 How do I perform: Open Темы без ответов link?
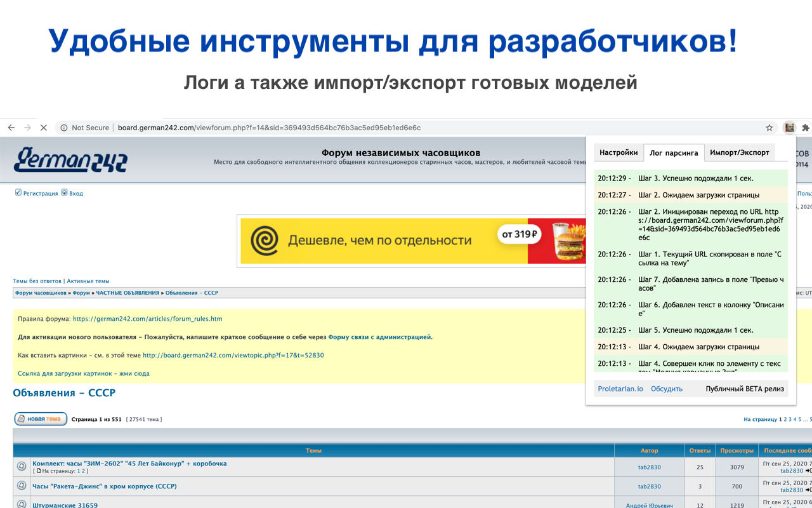tap(37, 281)
